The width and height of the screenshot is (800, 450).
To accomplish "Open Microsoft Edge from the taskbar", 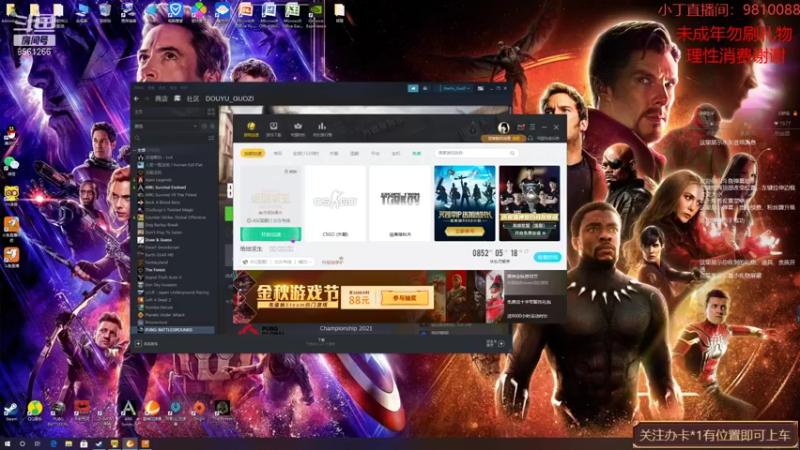I will [x=53, y=444].
